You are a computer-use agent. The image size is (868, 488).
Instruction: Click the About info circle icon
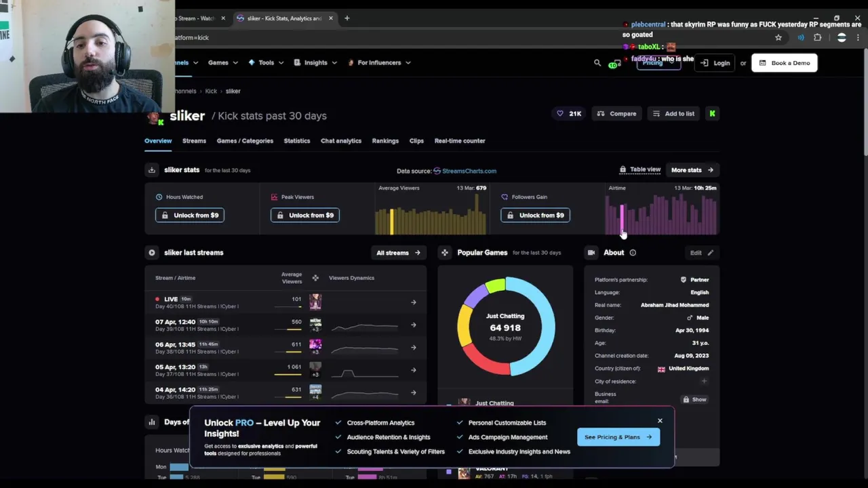coord(633,253)
